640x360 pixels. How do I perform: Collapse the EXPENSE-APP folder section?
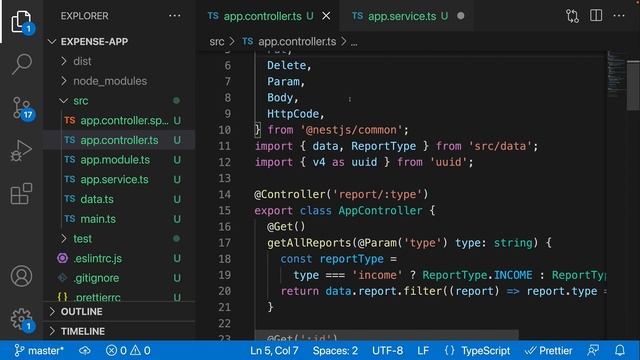pos(119,42)
